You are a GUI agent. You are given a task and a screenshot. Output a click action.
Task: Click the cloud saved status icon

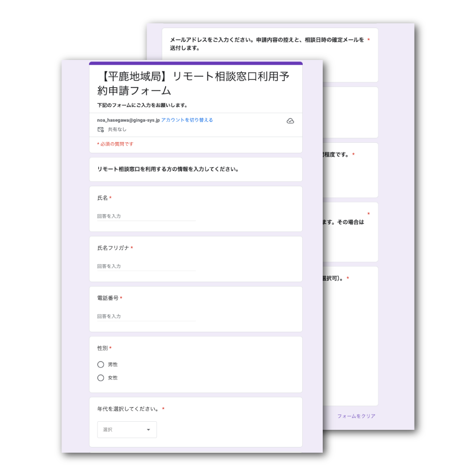[290, 121]
